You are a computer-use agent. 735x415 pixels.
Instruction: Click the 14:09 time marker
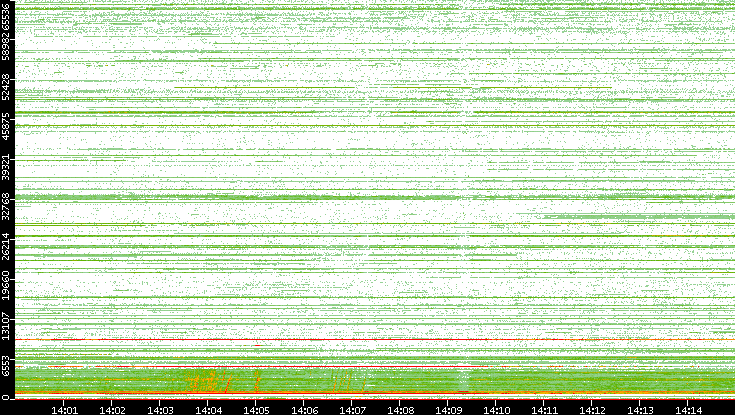pos(449,409)
